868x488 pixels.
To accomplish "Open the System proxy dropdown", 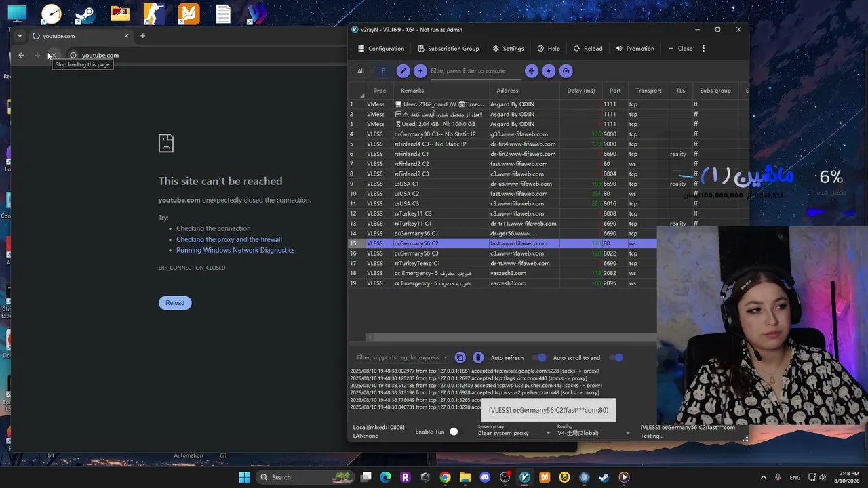I will pyautogui.click(x=514, y=433).
